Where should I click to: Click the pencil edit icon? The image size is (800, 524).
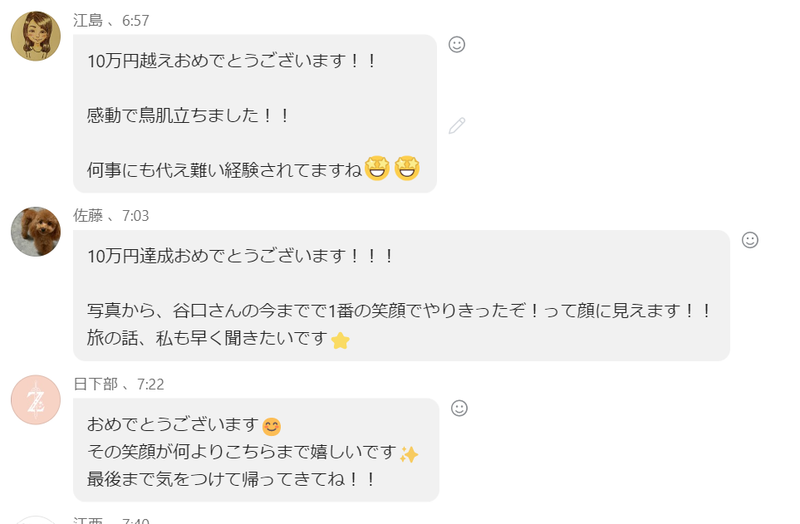coord(457,125)
